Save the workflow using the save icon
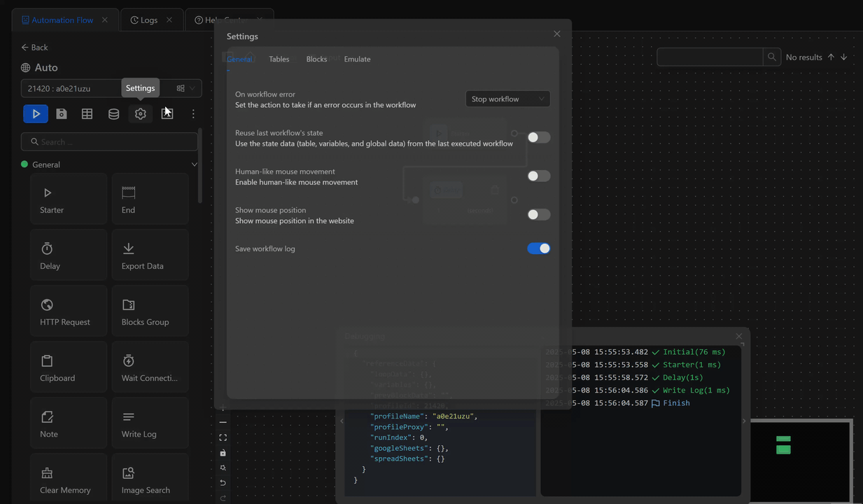Screen dimensions: 863x504 61,113
